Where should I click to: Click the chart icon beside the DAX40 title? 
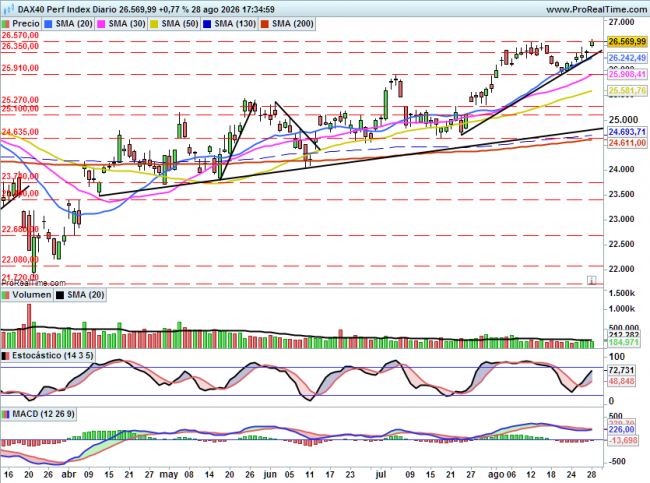click(x=8, y=9)
